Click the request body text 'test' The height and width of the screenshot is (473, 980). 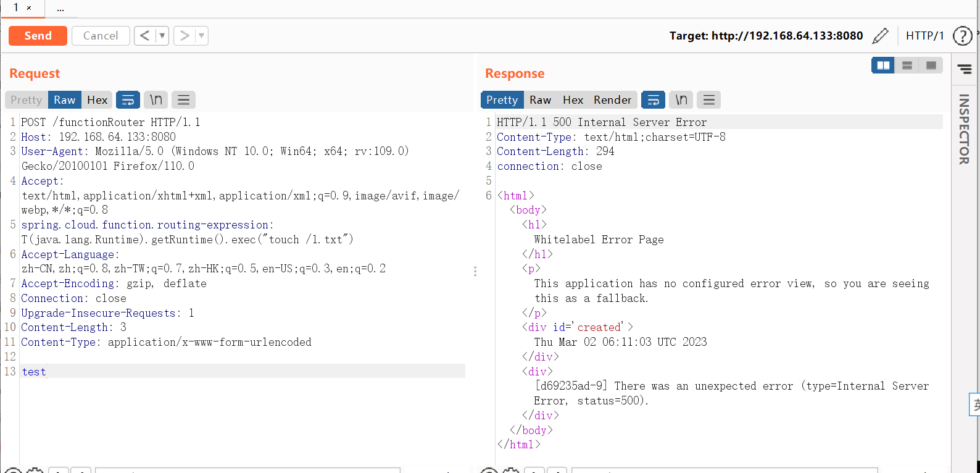click(x=34, y=372)
